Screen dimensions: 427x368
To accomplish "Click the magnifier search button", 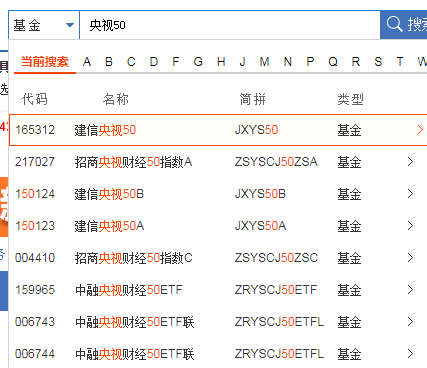I will coord(404,25).
